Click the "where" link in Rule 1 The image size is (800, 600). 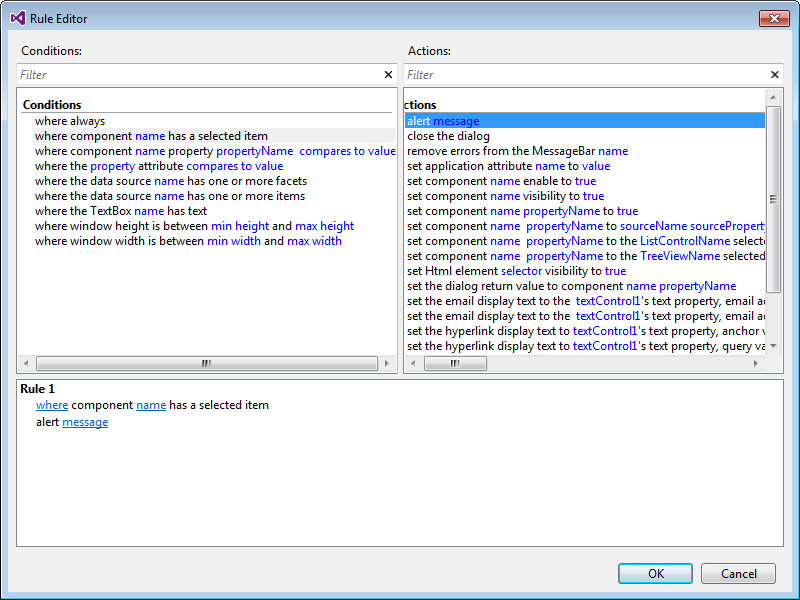point(52,404)
